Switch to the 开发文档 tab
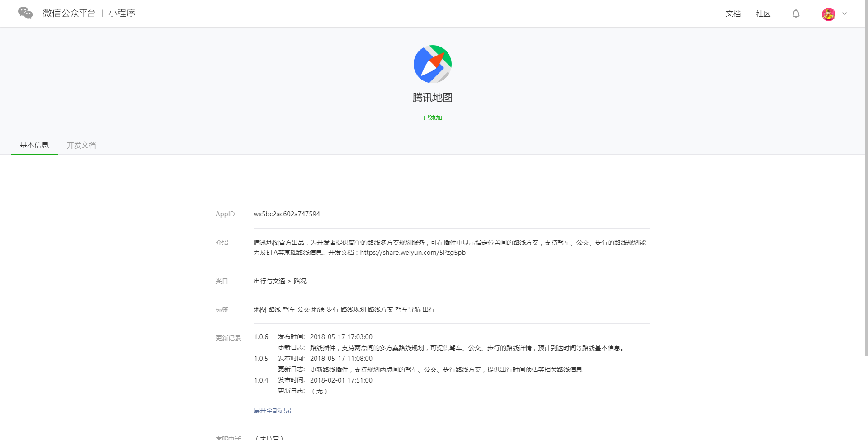 point(81,145)
